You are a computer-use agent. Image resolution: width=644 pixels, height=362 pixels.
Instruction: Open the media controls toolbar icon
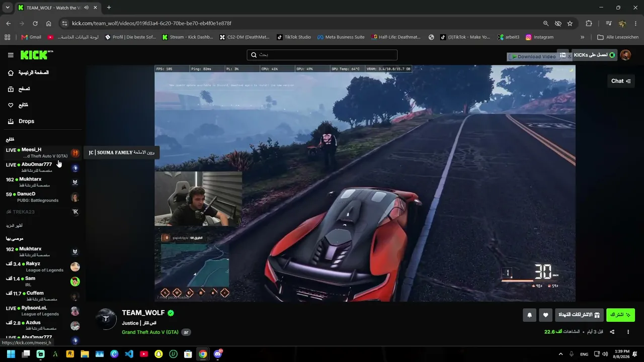(x=609, y=23)
